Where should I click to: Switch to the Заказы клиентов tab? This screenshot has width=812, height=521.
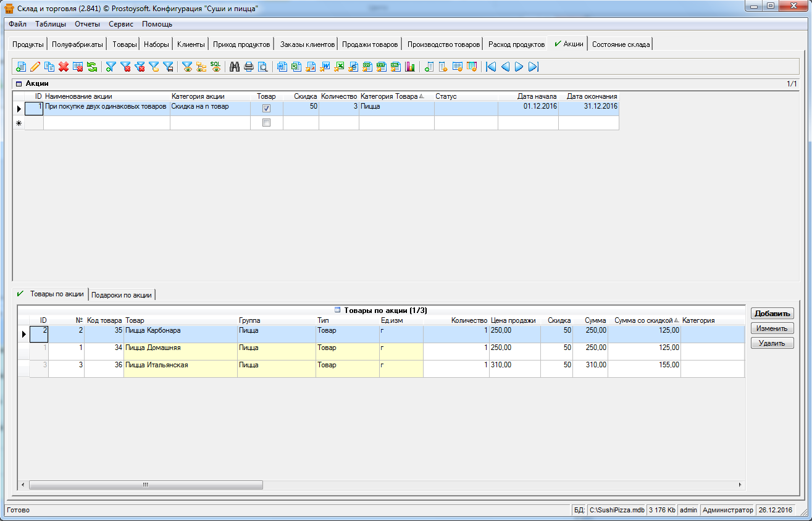pos(307,44)
